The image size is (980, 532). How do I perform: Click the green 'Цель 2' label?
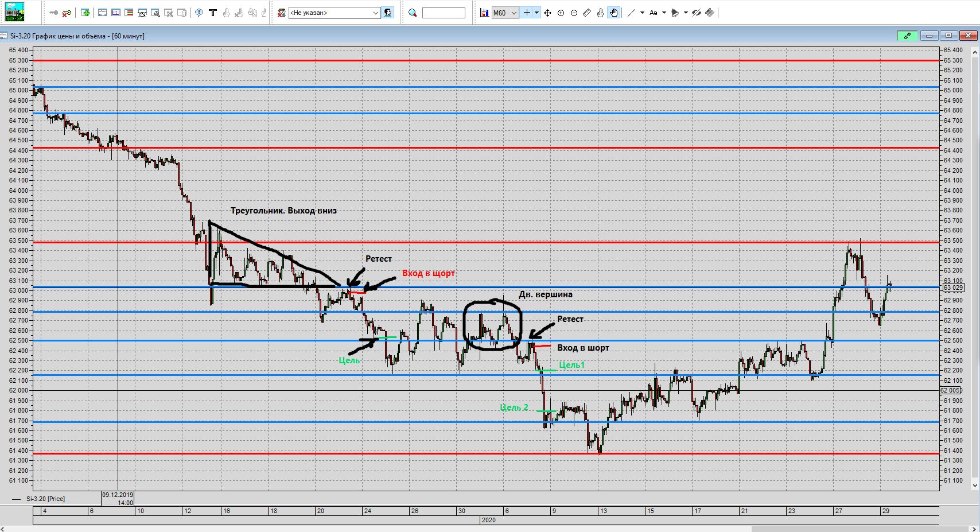(514, 407)
